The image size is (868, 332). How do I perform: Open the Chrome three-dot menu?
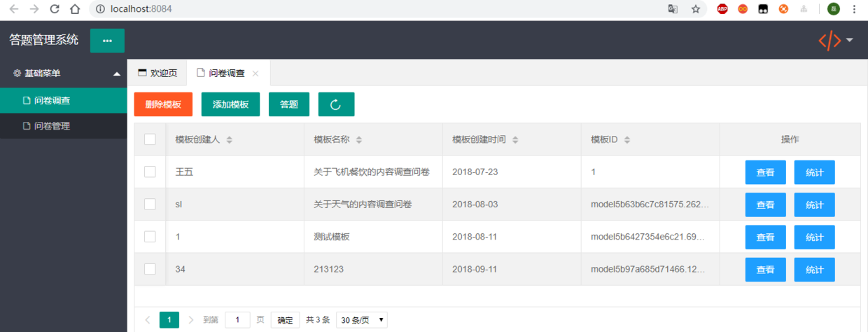[854, 9]
